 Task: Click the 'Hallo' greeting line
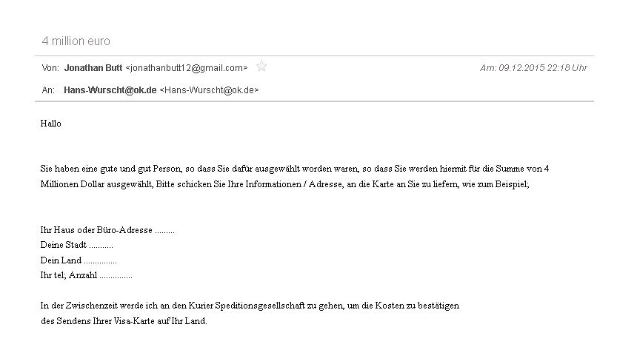pyautogui.click(x=51, y=124)
